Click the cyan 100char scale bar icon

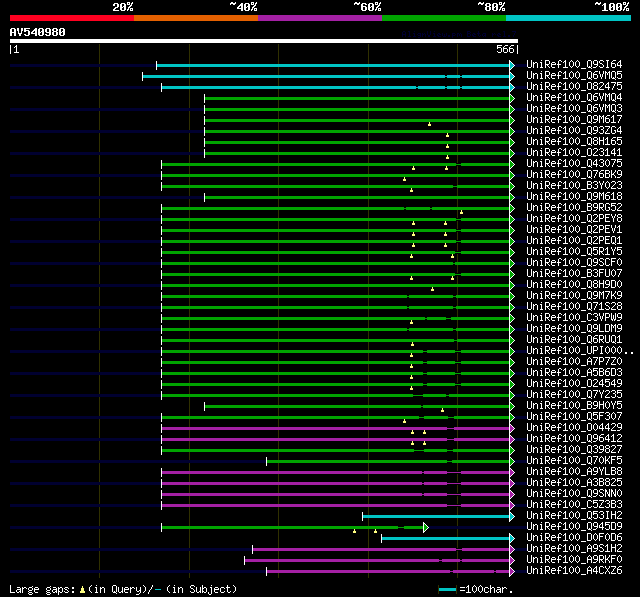point(447,589)
